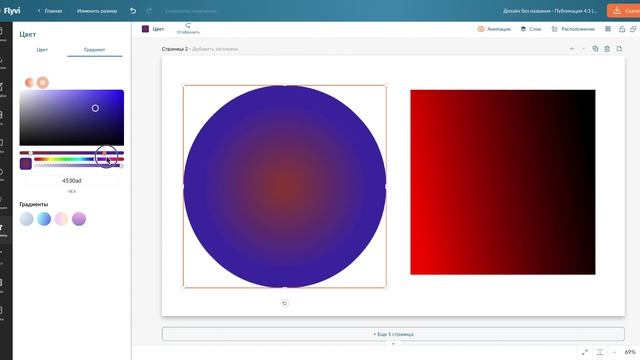Open Изменить размер option

(x=97, y=11)
